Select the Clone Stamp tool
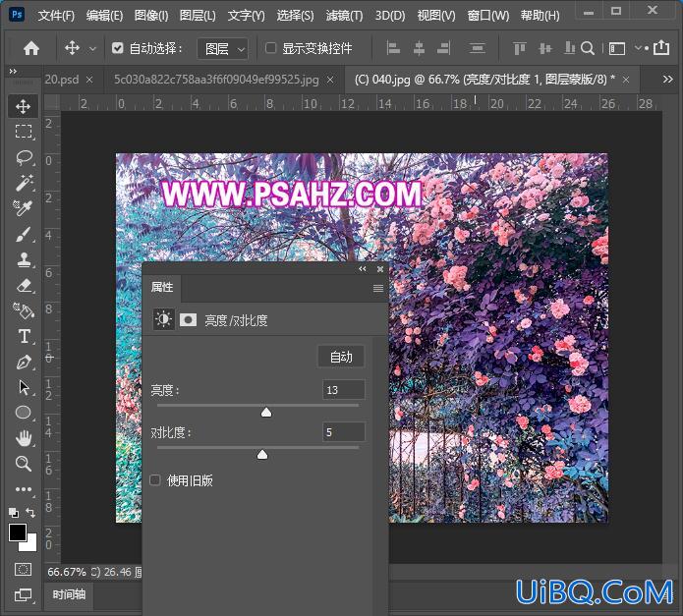This screenshot has height=616, width=683. click(x=23, y=260)
